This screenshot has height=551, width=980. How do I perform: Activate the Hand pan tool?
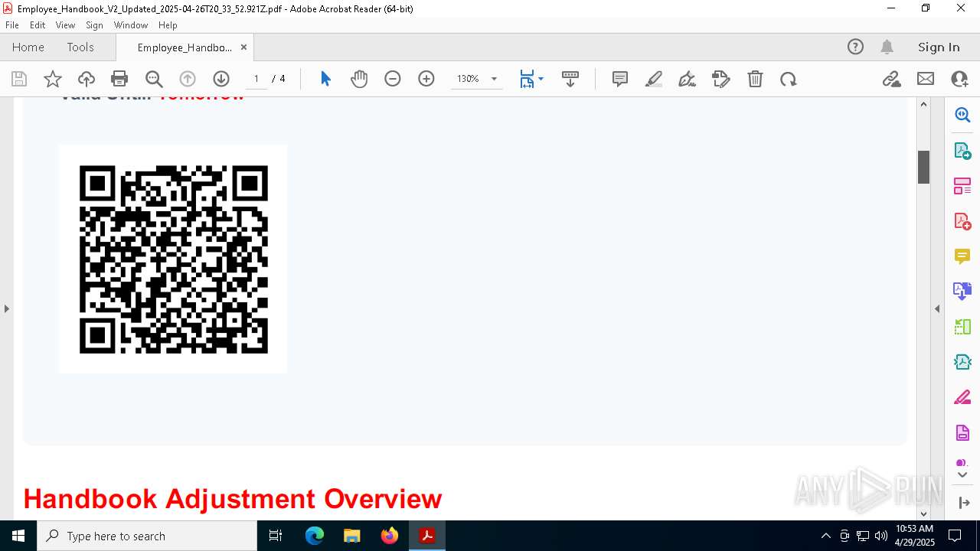pyautogui.click(x=359, y=79)
